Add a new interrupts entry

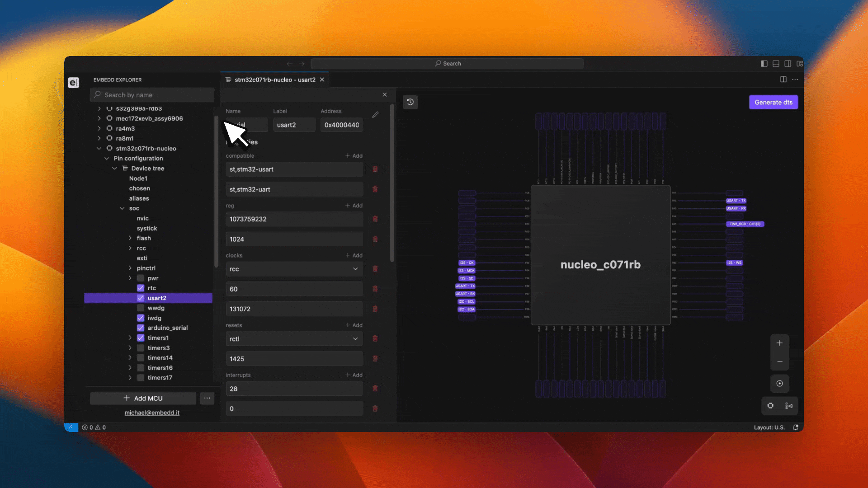click(354, 375)
